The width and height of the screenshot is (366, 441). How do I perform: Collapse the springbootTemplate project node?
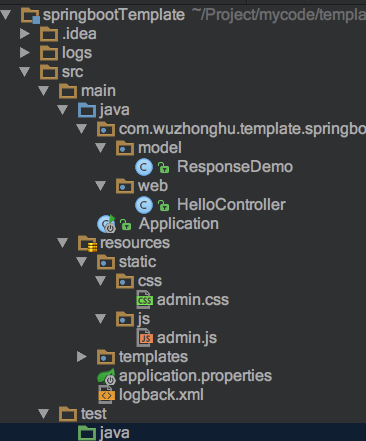[x=6, y=15]
